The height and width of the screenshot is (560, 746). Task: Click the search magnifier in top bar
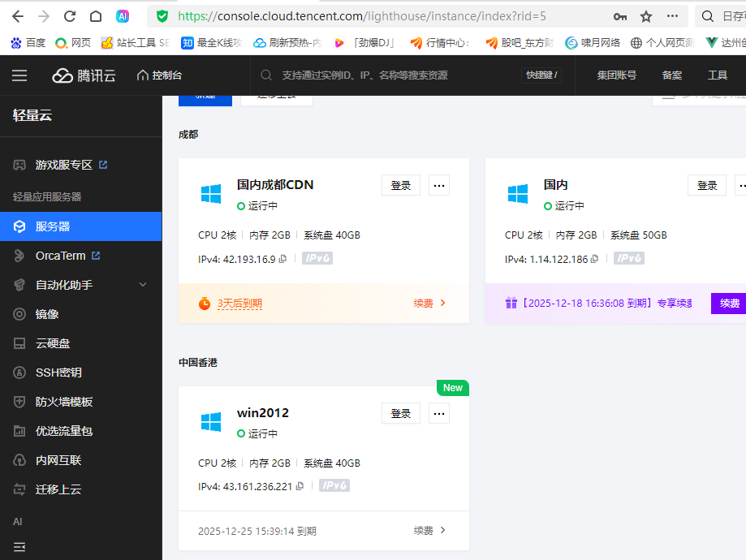coord(265,75)
